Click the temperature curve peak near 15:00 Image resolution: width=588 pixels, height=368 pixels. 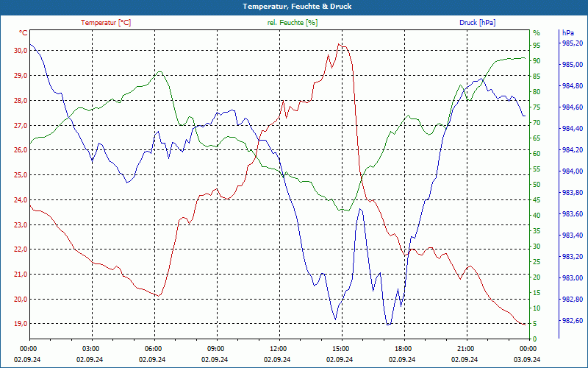pyautogui.click(x=339, y=44)
